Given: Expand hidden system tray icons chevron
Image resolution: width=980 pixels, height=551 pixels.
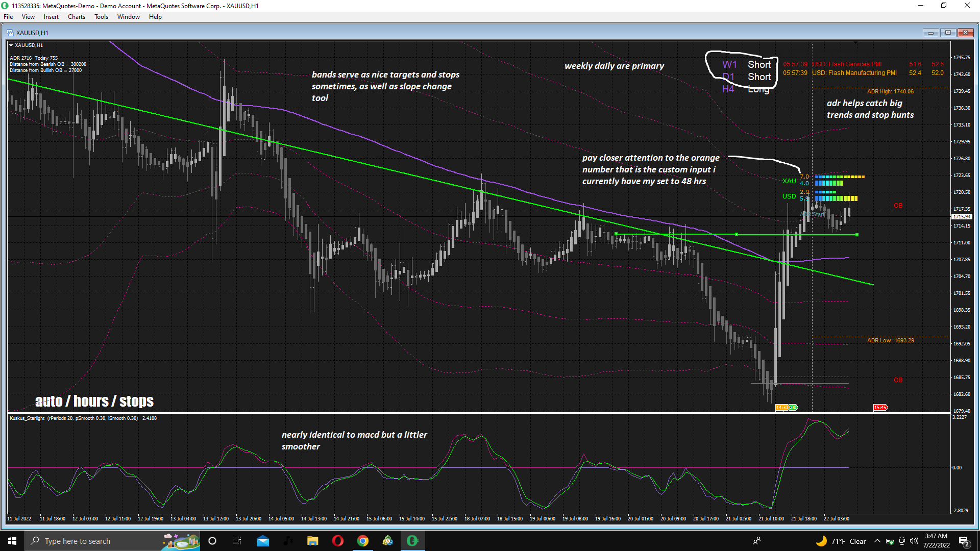Looking at the screenshot, I should point(877,541).
